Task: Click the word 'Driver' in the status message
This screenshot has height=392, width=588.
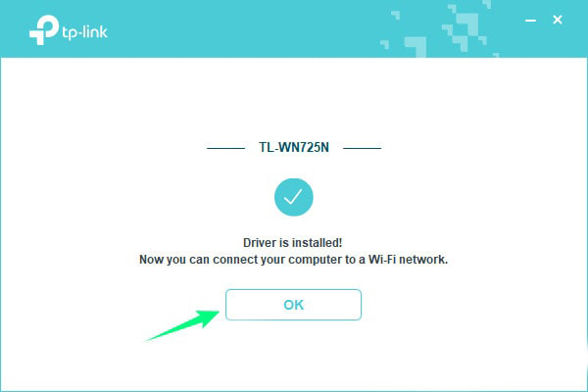Action: tap(259, 242)
